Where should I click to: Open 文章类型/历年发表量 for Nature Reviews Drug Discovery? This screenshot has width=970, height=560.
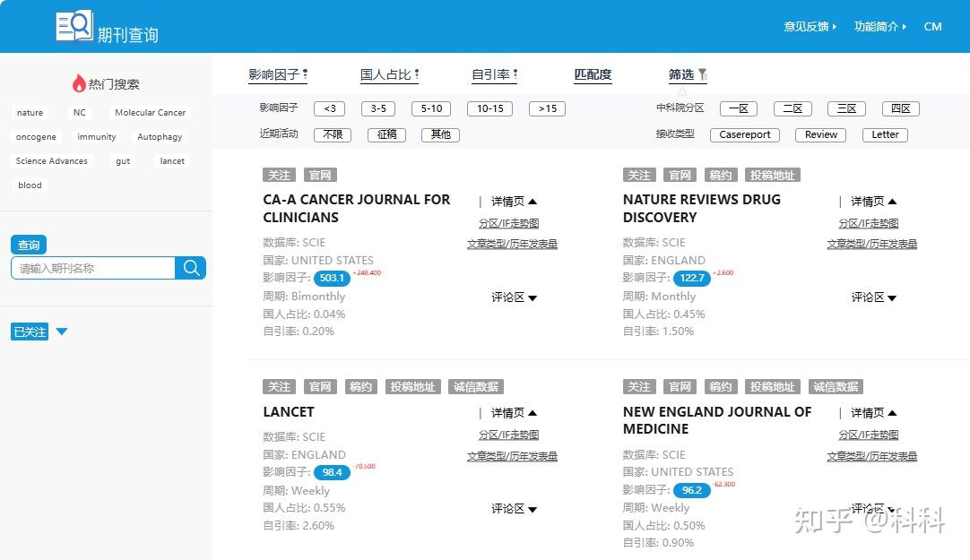872,244
